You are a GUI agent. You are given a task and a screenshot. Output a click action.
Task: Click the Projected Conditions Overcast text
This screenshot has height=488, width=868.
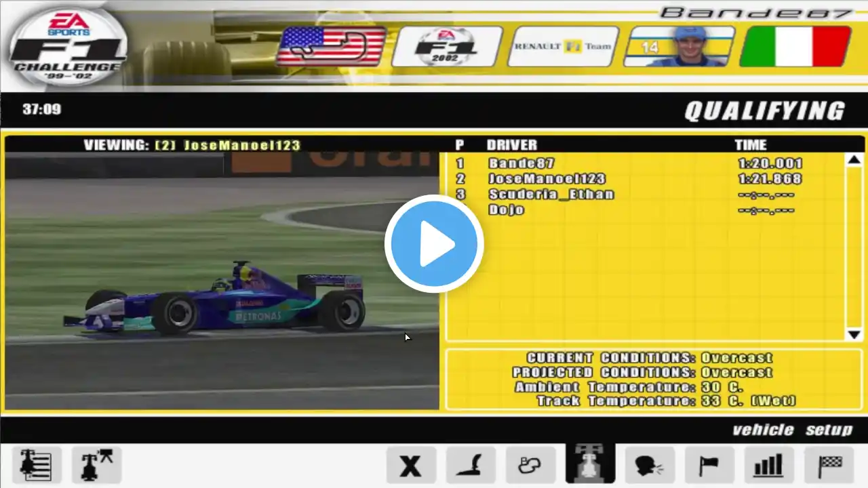click(642, 372)
